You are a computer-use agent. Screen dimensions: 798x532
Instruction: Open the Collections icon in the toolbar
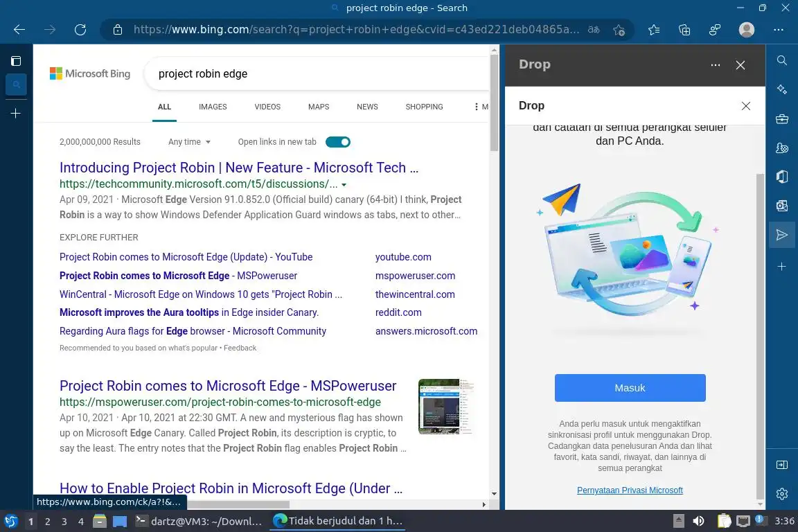pyautogui.click(x=684, y=30)
